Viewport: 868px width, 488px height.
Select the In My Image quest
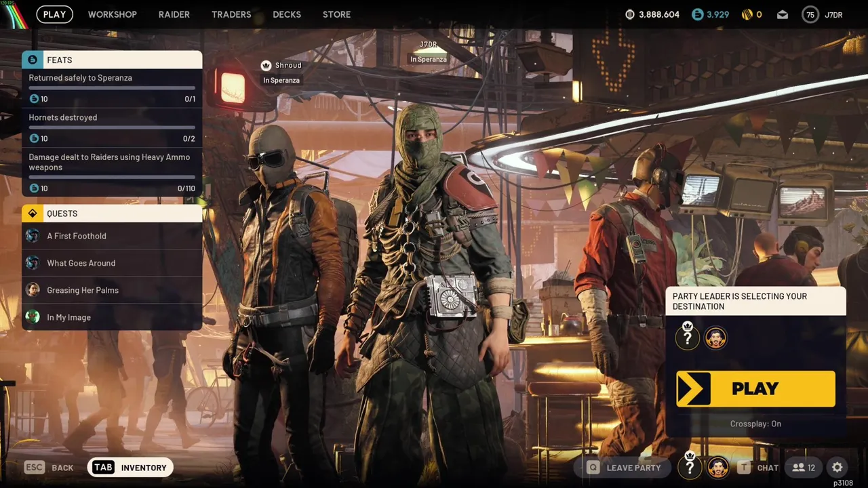112,317
